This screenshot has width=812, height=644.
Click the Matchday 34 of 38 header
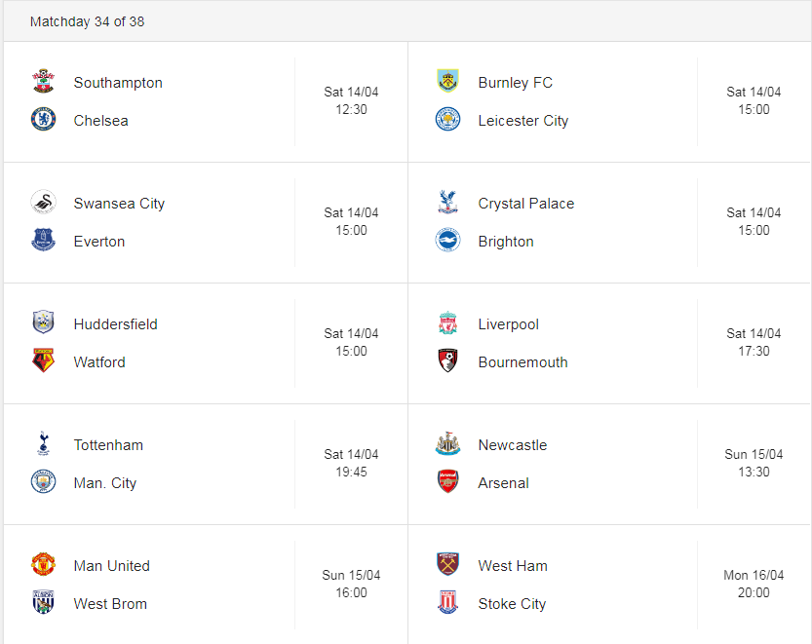point(87,21)
